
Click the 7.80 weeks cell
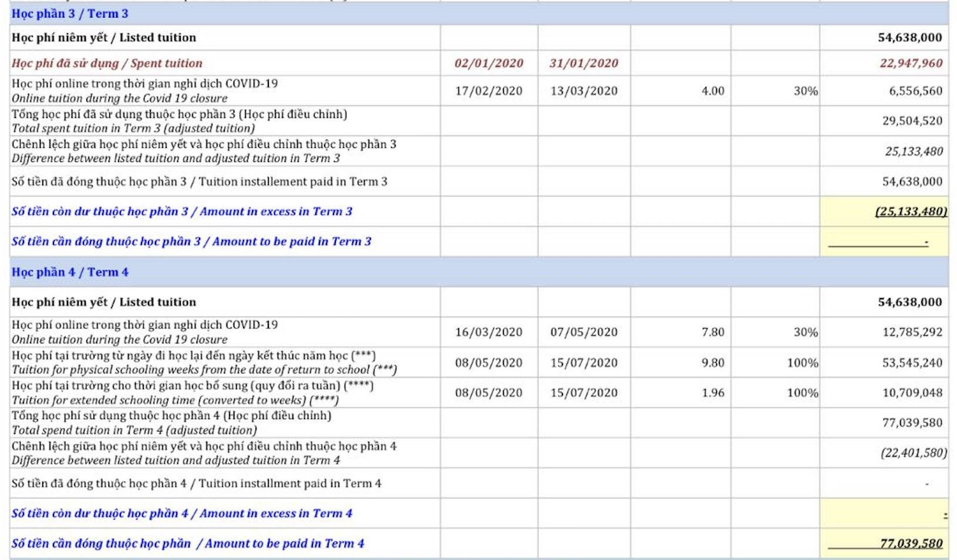713,332
